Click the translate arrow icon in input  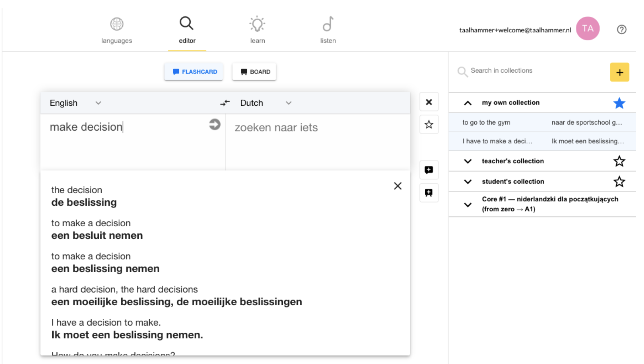[215, 125]
